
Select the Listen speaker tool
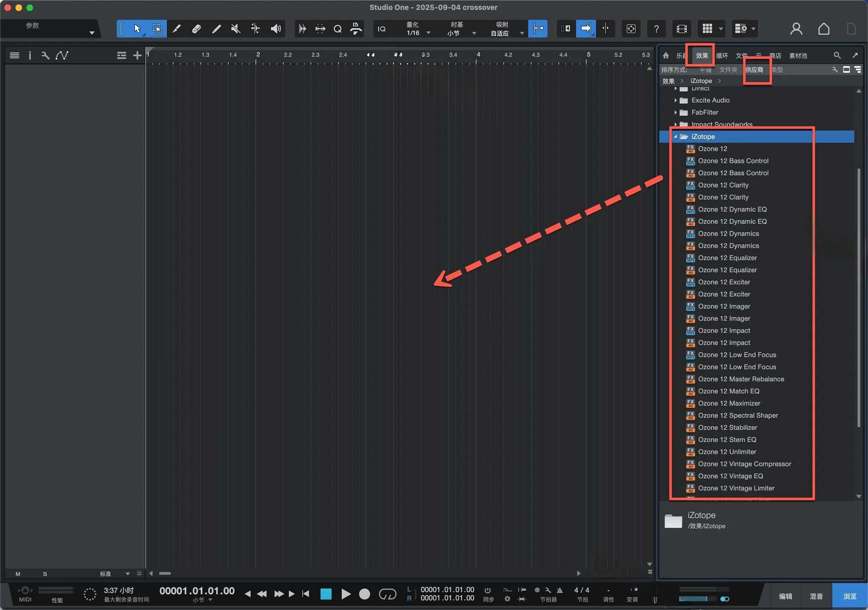click(275, 29)
